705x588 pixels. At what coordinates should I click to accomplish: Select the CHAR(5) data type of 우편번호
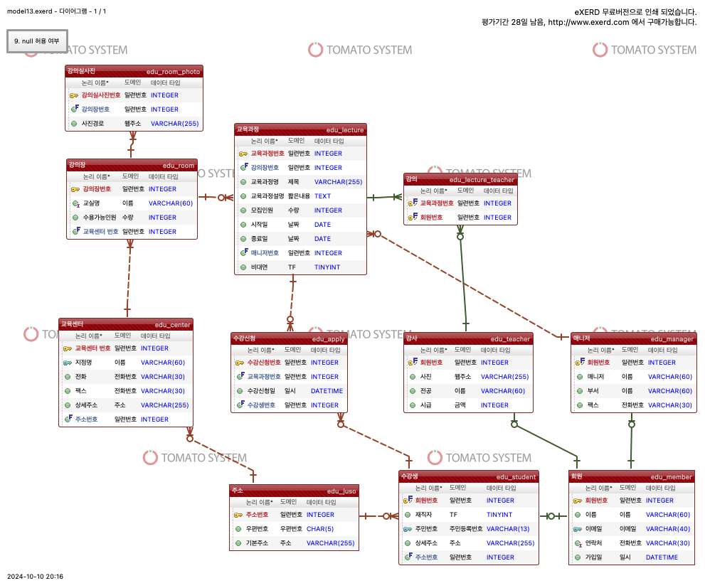click(320, 529)
